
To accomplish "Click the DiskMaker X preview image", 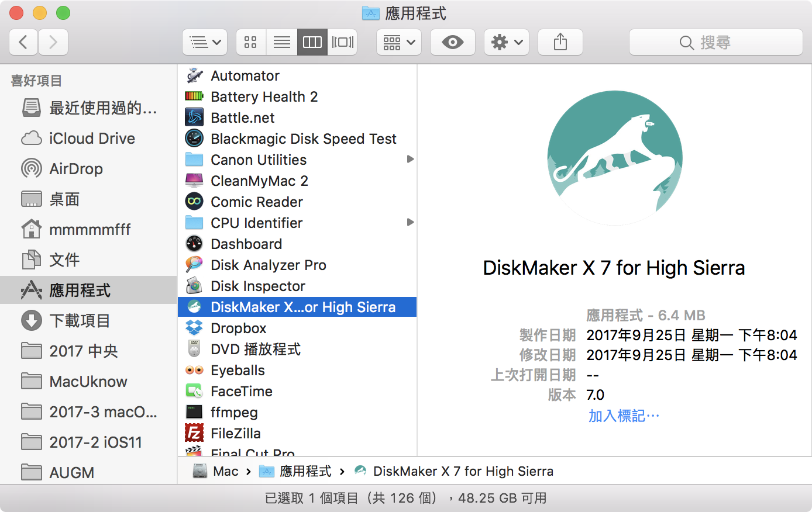I will pos(615,158).
